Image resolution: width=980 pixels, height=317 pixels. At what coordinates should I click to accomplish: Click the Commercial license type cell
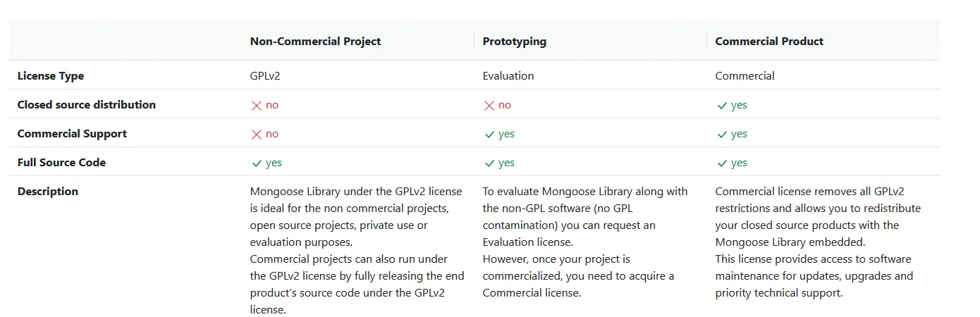coord(745,76)
